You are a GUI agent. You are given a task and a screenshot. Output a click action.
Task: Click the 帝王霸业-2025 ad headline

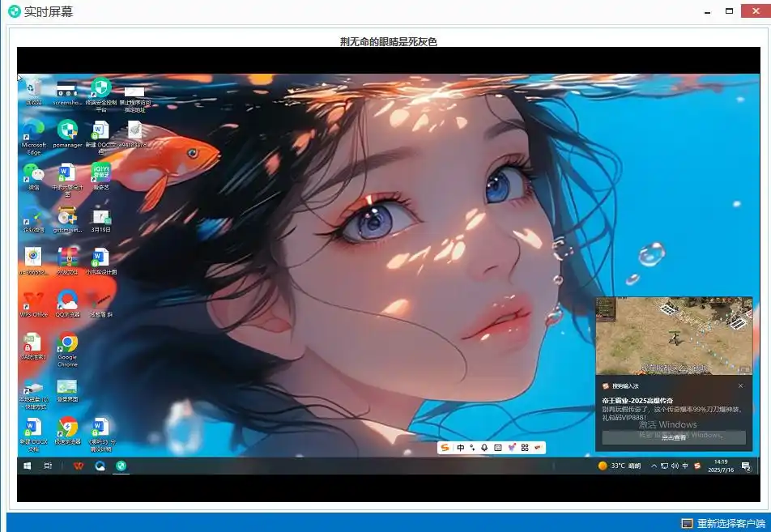pos(637,400)
